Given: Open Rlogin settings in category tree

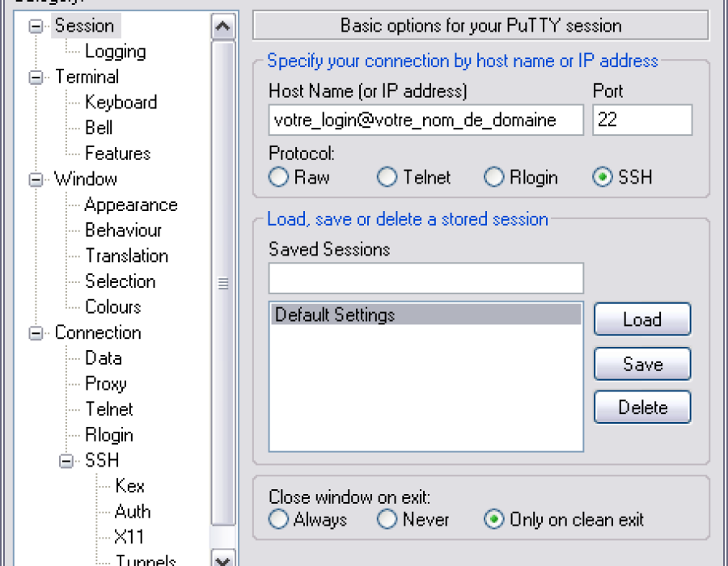Looking at the screenshot, I should coord(109,435).
